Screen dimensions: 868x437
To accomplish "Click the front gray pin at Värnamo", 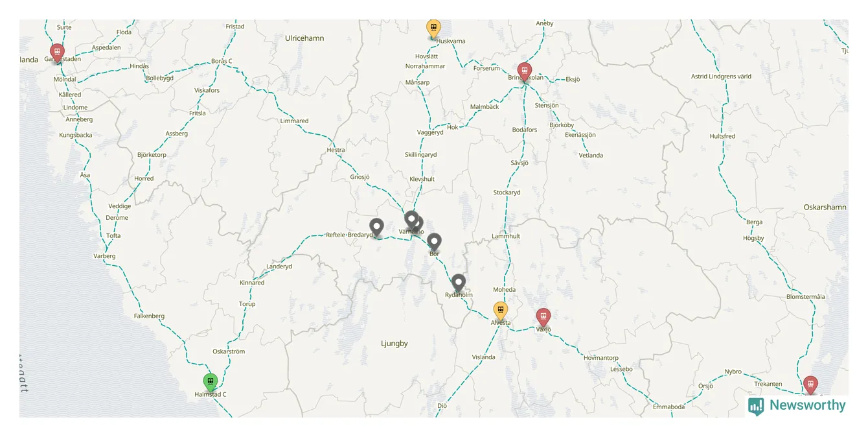I will [x=411, y=220].
